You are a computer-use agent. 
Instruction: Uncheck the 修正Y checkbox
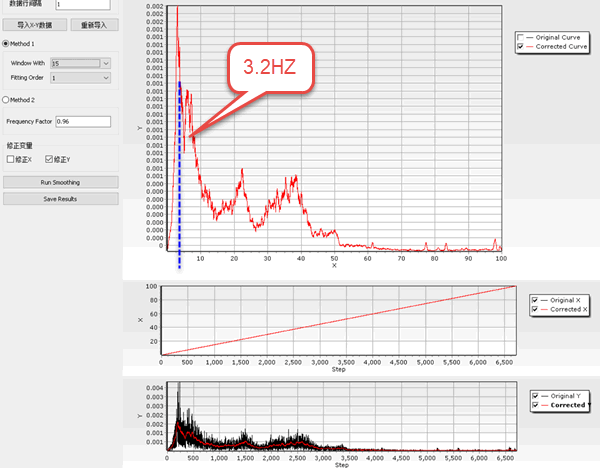pos(49,159)
